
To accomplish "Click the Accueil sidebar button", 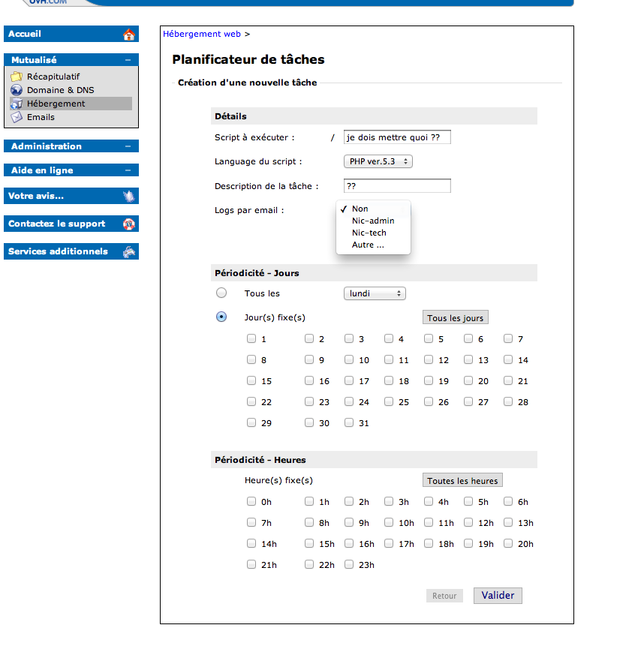I will click(71, 34).
